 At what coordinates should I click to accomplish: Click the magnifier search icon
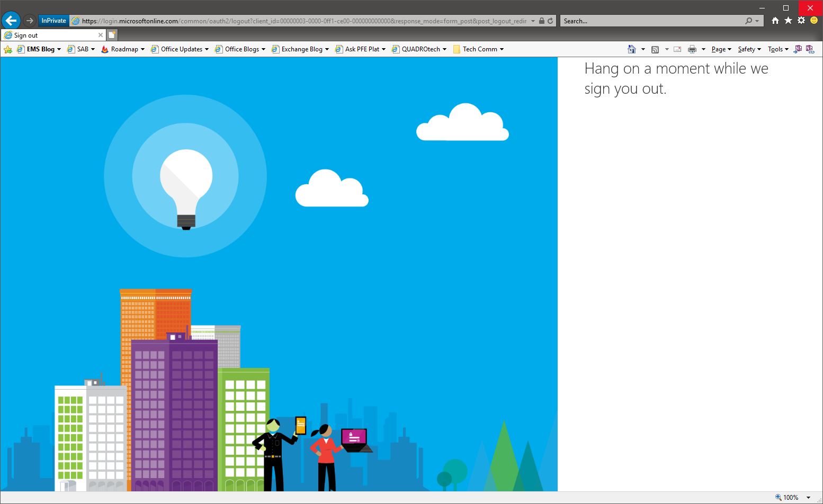click(748, 21)
